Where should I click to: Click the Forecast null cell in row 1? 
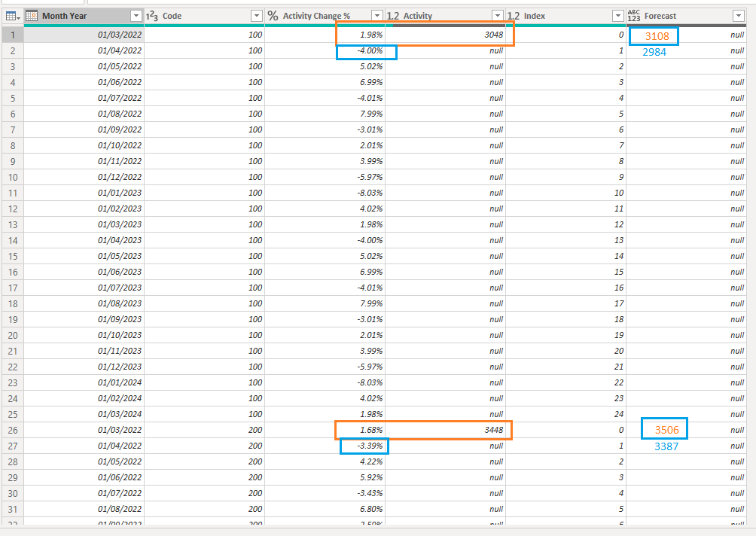tap(687, 35)
